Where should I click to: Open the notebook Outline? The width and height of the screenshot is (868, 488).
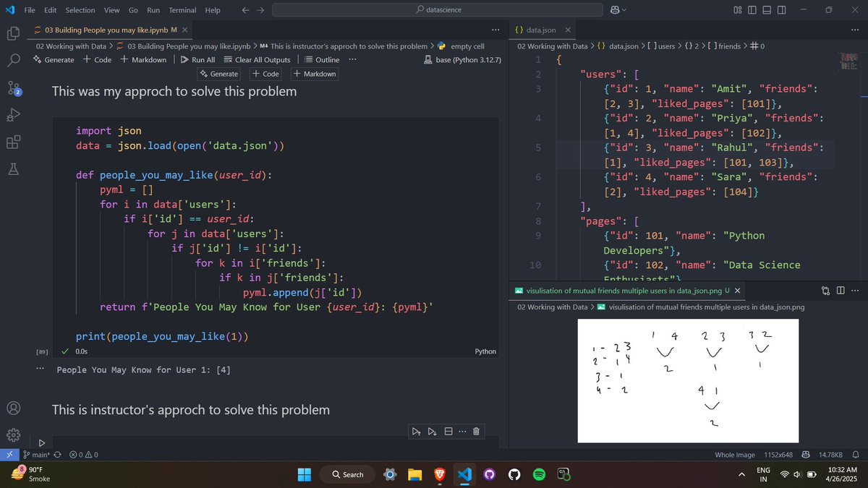[x=322, y=60]
